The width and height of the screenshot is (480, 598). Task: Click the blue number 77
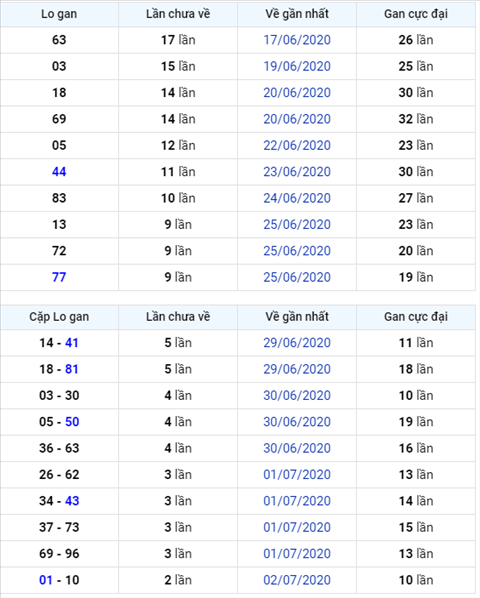coord(59,277)
